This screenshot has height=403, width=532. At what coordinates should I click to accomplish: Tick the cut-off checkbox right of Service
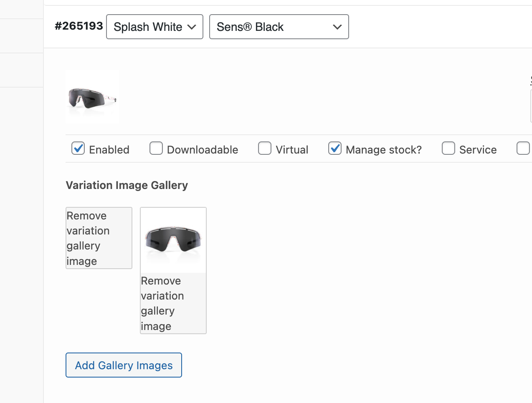(523, 149)
